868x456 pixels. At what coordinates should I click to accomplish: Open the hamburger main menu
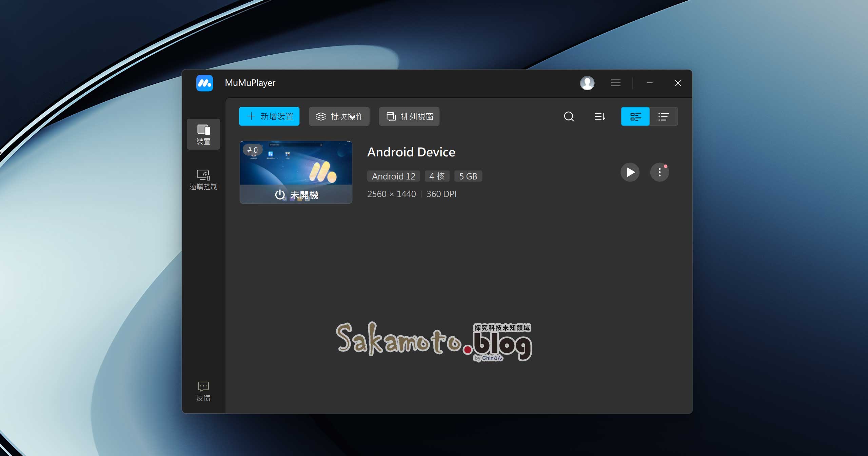616,83
